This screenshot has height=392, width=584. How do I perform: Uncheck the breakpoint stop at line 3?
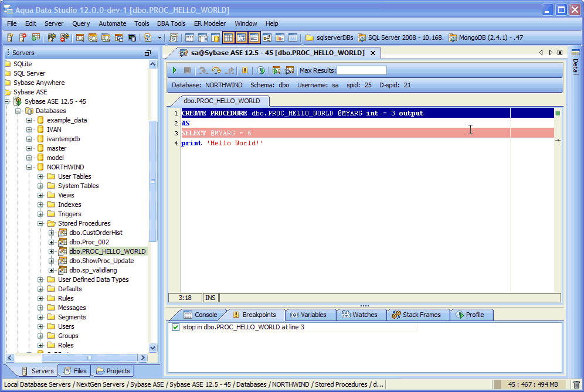[175, 327]
